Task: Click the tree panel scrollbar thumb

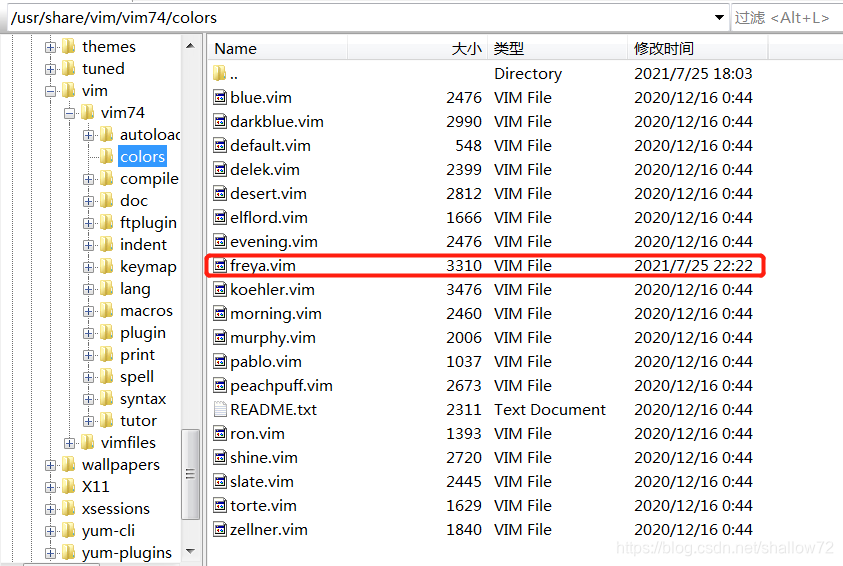Action: [190, 474]
